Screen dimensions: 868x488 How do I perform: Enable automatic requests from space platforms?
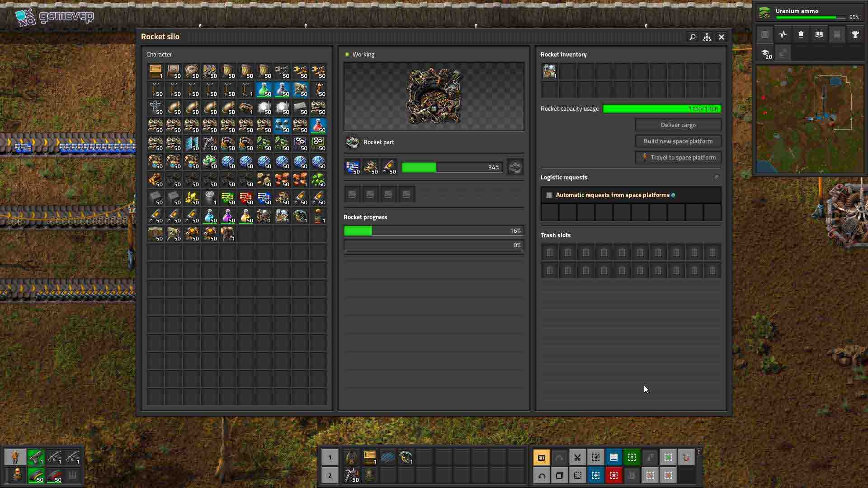tap(549, 195)
